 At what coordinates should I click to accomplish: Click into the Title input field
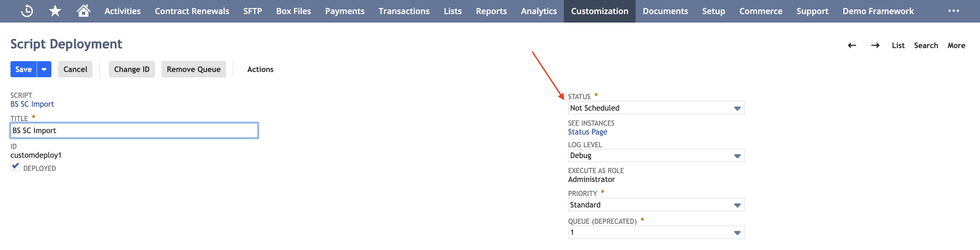click(134, 131)
